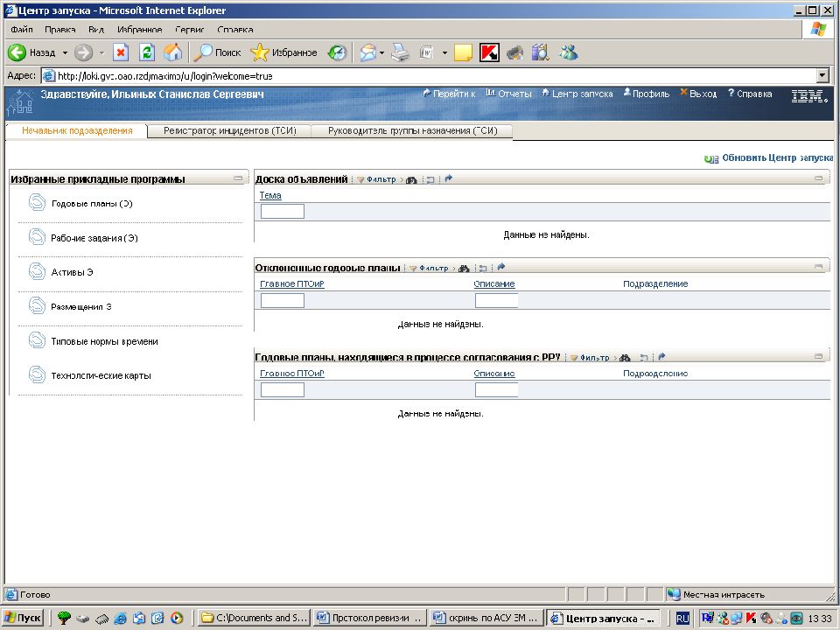
Task: Toggle Фильтр in Доска объявлений panel
Action: (376, 179)
